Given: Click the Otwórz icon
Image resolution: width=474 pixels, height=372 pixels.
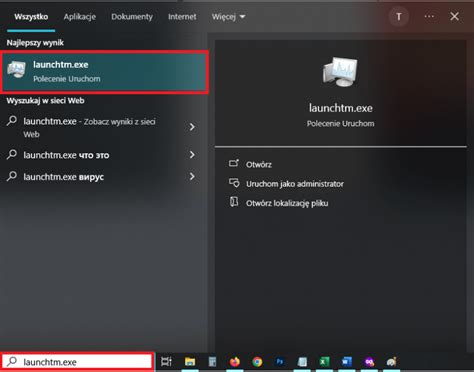Looking at the screenshot, I should [x=234, y=164].
